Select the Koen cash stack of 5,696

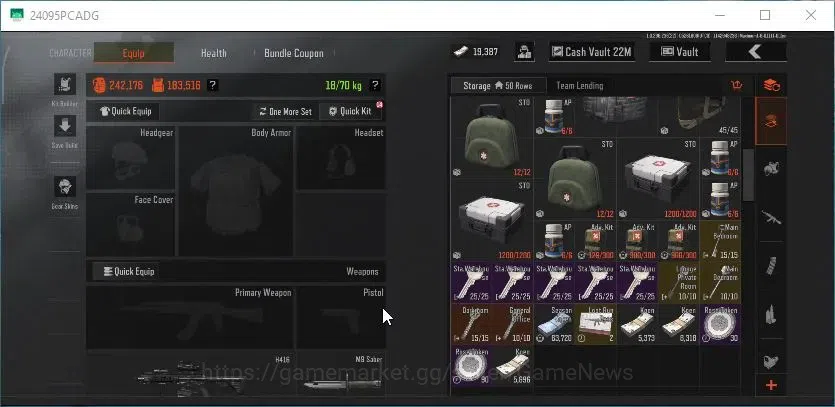point(513,365)
